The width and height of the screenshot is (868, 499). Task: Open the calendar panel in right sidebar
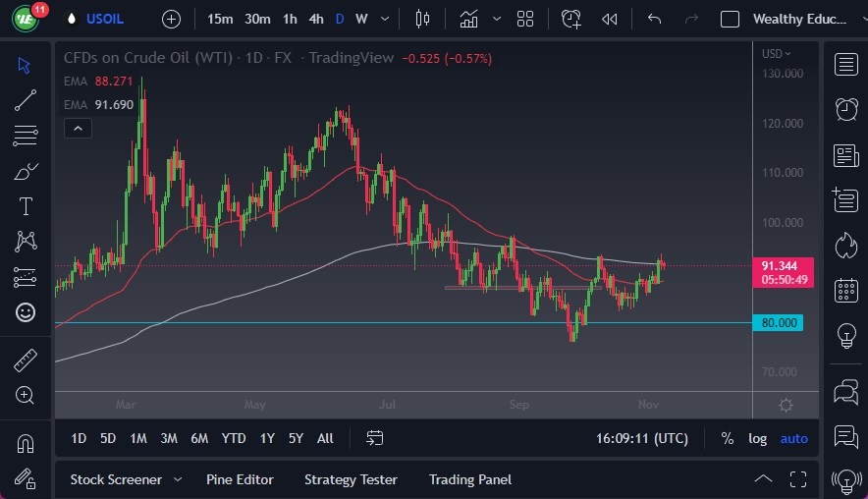(845, 291)
